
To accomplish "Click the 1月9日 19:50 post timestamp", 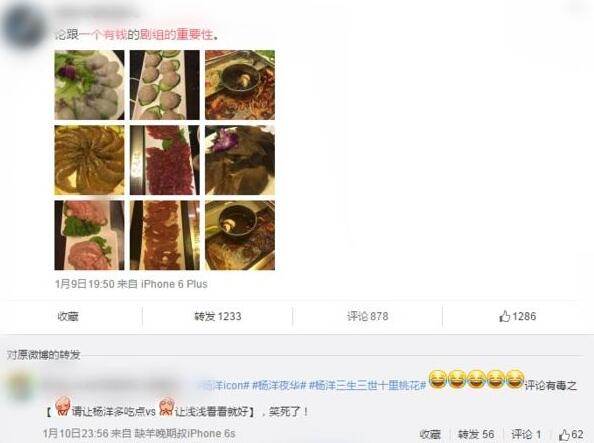I will 84,284.
